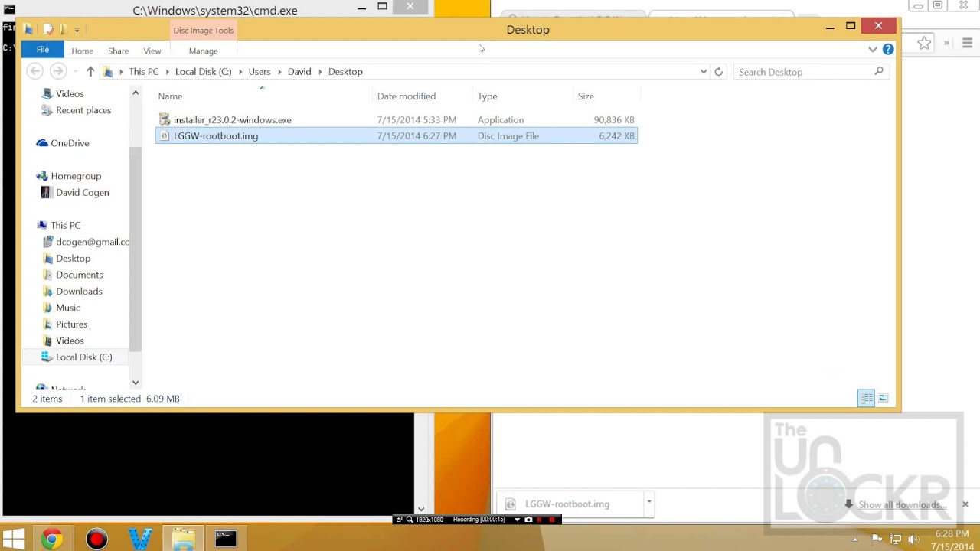Open Local Disk (C:) in navigation pane
The height and width of the screenshot is (551, 980).
83,357
